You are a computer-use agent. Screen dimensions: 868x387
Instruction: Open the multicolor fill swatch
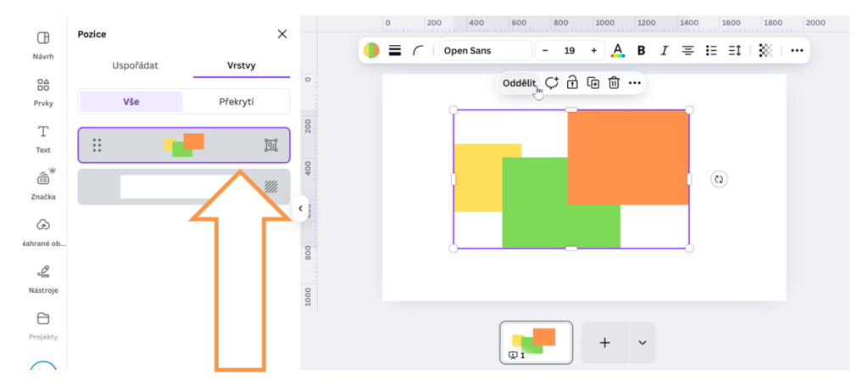[x=371, y=51]
